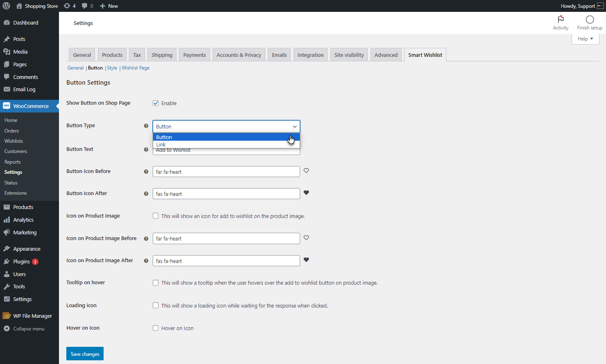
Task: Expand the Help dropdown
Action: click(586, 39)
